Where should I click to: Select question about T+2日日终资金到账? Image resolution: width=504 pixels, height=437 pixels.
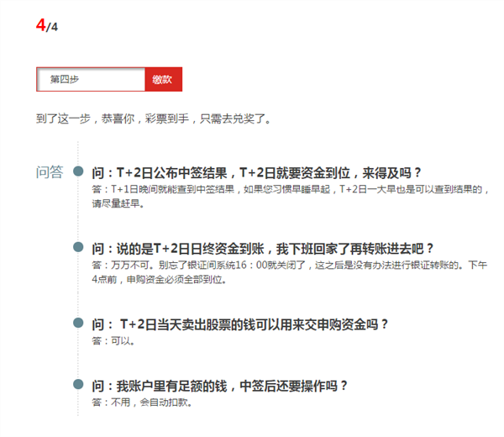(x=263, y=249)
